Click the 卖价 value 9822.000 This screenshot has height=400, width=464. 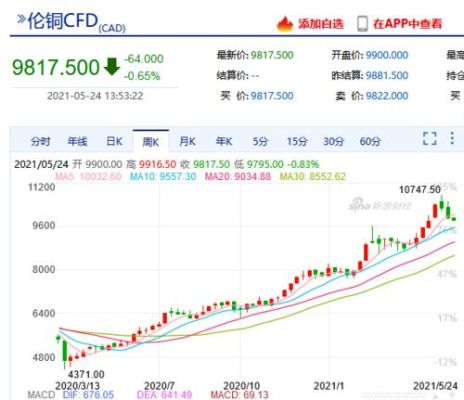387,96
